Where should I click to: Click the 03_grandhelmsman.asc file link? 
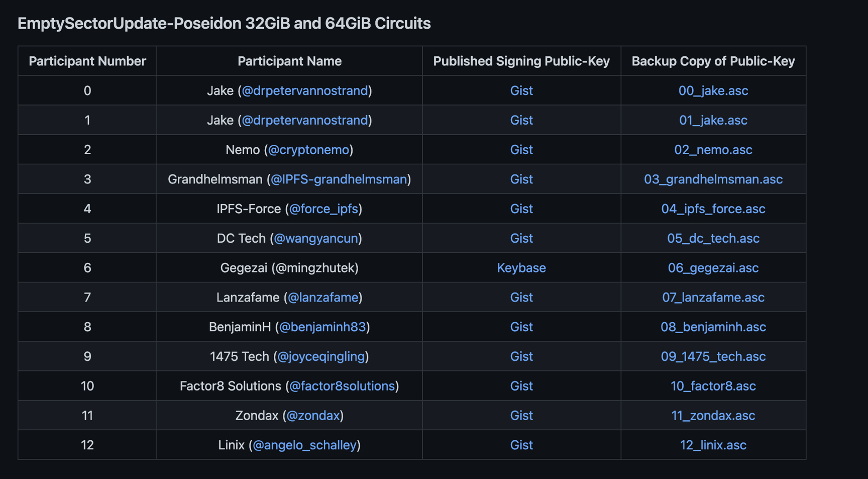click(713, 179)
